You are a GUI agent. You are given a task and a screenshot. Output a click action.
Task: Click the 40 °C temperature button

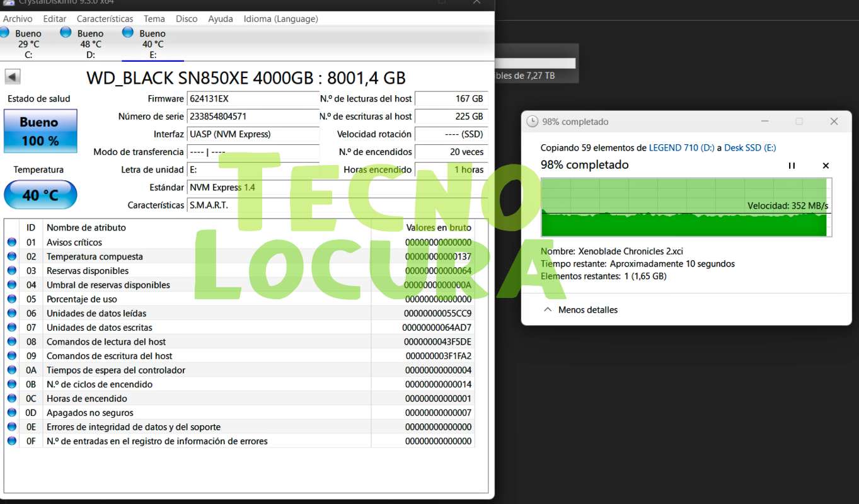[x=40, y=195]
